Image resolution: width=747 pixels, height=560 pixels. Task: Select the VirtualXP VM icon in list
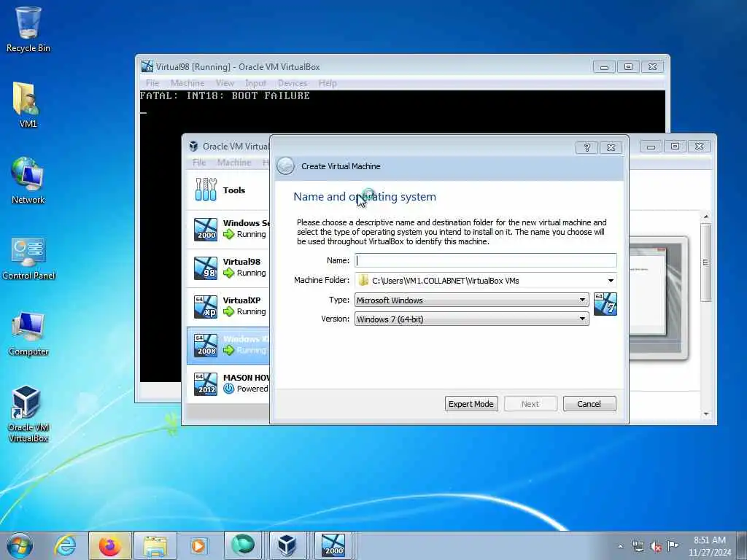pos(206,306)
